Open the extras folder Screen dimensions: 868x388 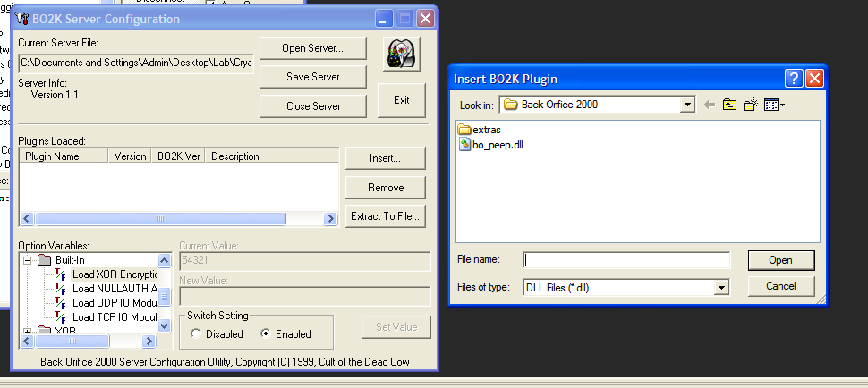(x=485, y=130)
